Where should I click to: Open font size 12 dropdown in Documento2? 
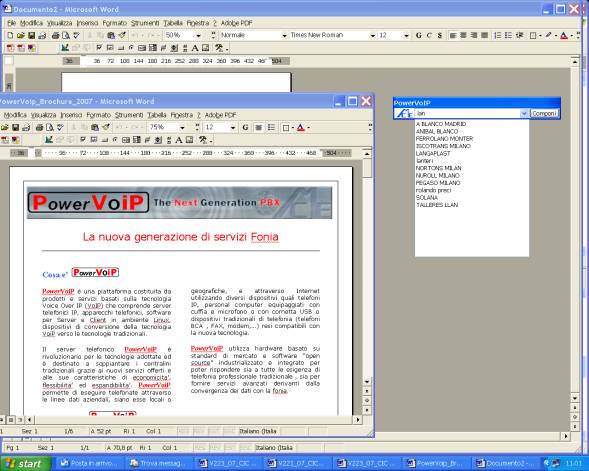point(406,35)
